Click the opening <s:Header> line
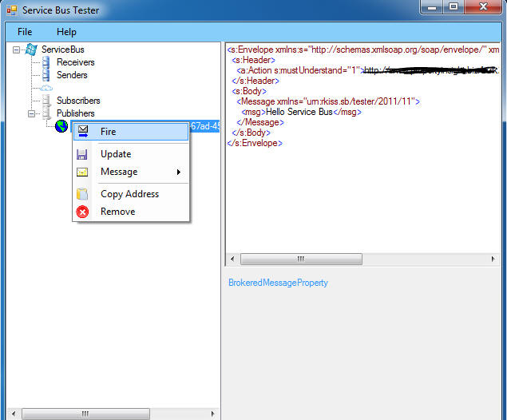The height and width of the screenshot is (420, 507). (254, 60)
